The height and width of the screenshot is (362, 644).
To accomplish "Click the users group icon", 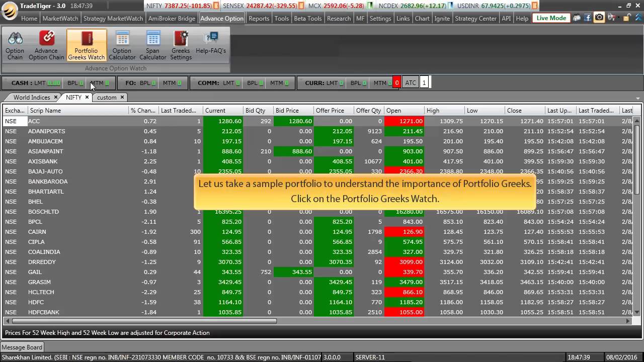I will coord(577,18).
